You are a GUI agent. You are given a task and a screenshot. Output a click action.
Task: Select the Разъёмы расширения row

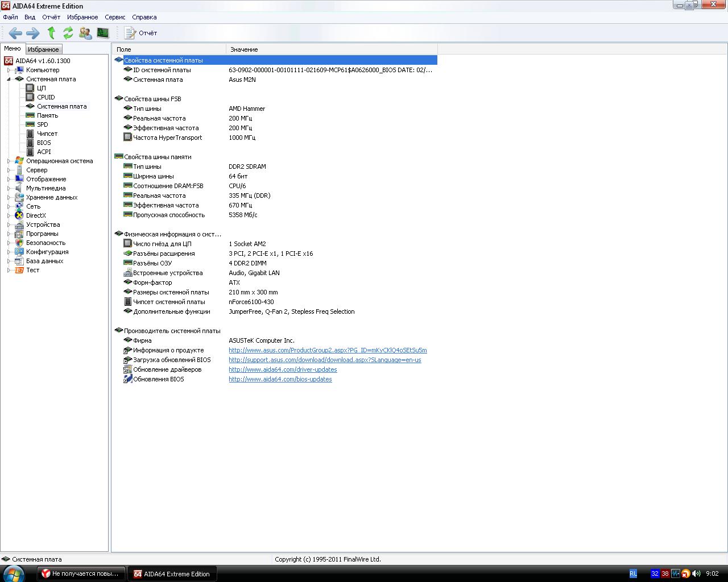pos(275,253)
